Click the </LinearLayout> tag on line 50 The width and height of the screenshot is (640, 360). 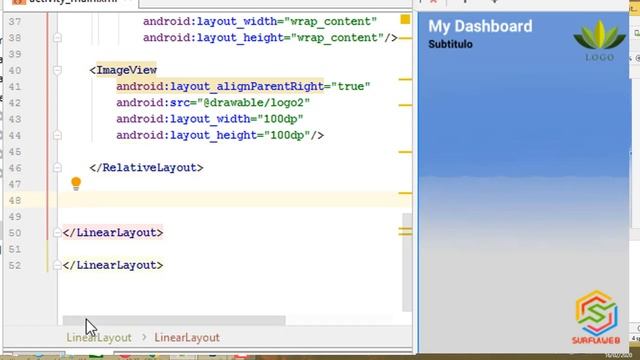click(x=113, y=233)
